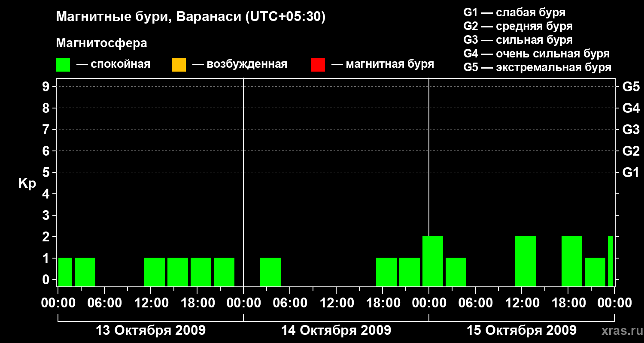Click the lone early-morning Kp 1 bar on 14 October
Image resolution: width=644 pixels, height=343 pixels.
click(x=270, y=272)
